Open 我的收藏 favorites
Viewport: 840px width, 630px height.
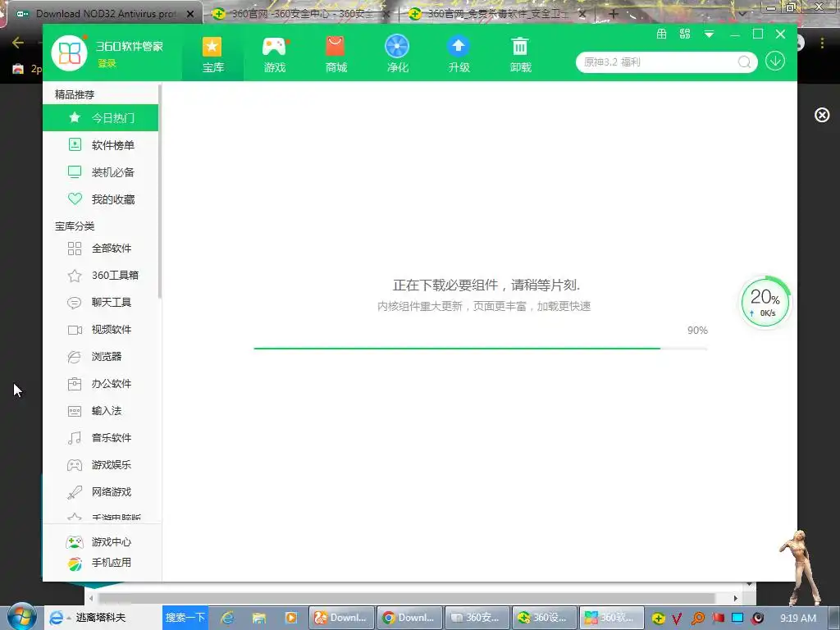pyautogui.click(x=101, y=199)
